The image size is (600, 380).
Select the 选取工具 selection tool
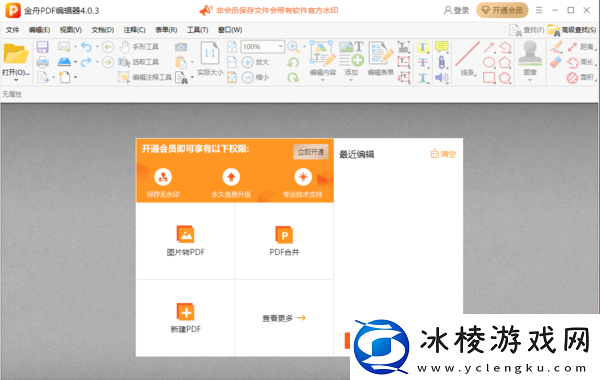(x=139, y=62)
